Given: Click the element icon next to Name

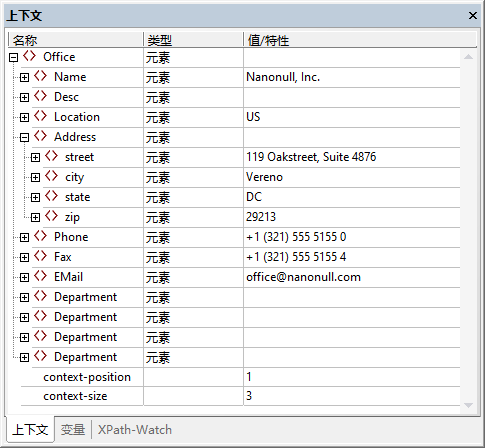Looking at the screenshot, I should coord(40,76).
